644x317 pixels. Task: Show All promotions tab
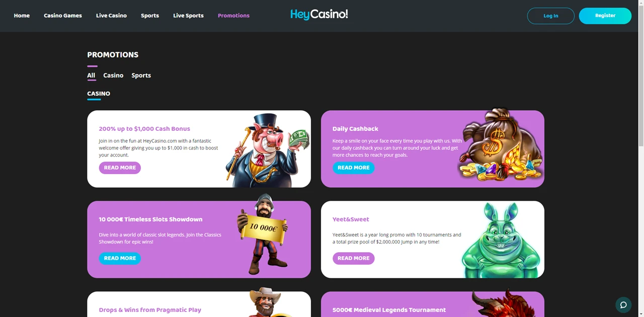pyautogui.click(x=91, y=75)
